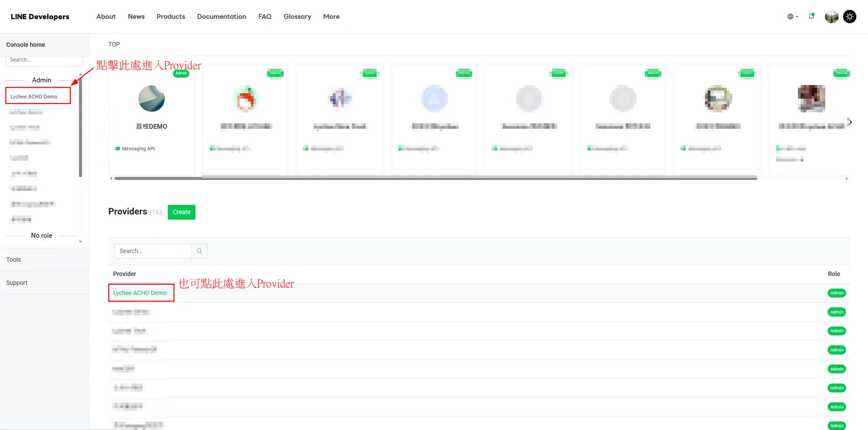Click the horizontal channel list scrollbar
Screen dimensions: 868x430
coord(436,178)
